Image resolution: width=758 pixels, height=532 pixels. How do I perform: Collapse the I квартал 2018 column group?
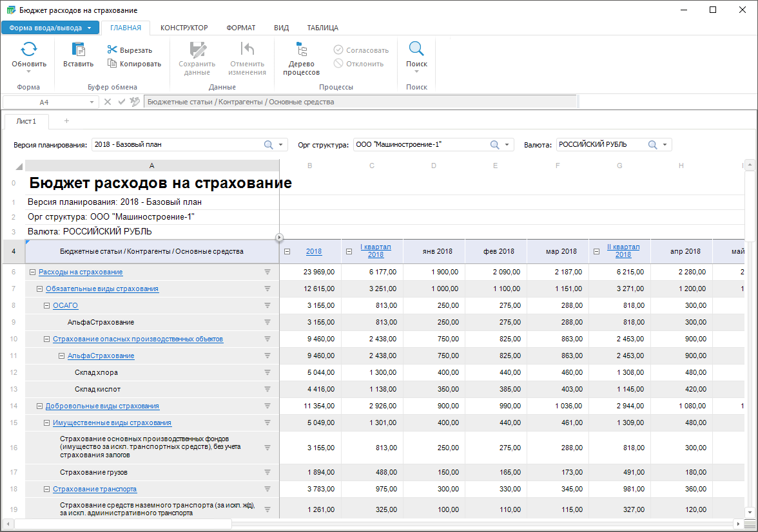(x=349, y=252)
